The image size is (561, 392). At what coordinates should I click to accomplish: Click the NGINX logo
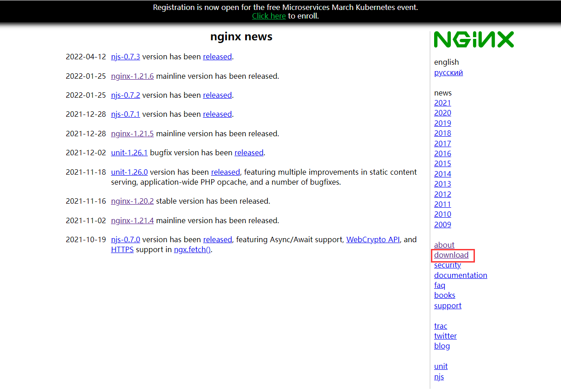[x=474, y=39]
